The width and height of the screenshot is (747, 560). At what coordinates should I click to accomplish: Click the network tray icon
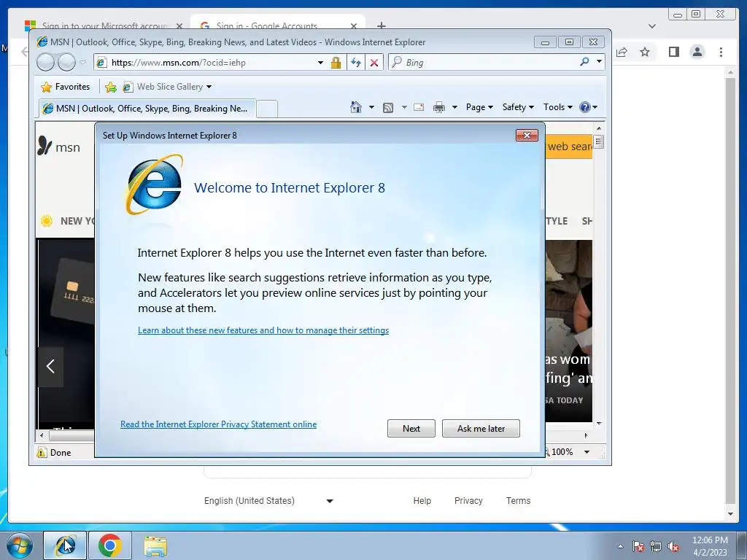[656, 546]
